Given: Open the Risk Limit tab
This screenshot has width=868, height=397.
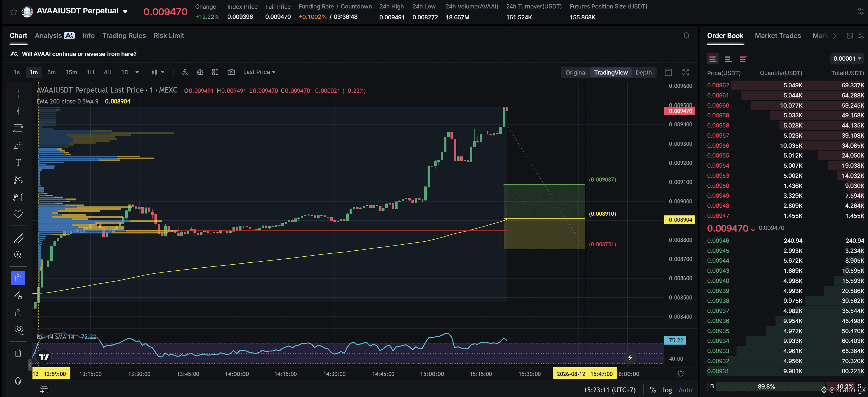Looking at the screenshot, I should (168, 35).
